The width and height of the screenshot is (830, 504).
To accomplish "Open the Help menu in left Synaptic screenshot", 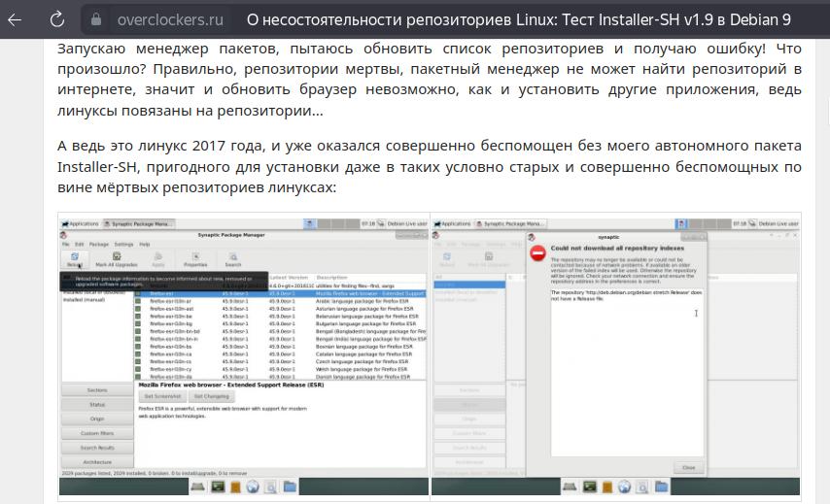I will click(145, 245).
